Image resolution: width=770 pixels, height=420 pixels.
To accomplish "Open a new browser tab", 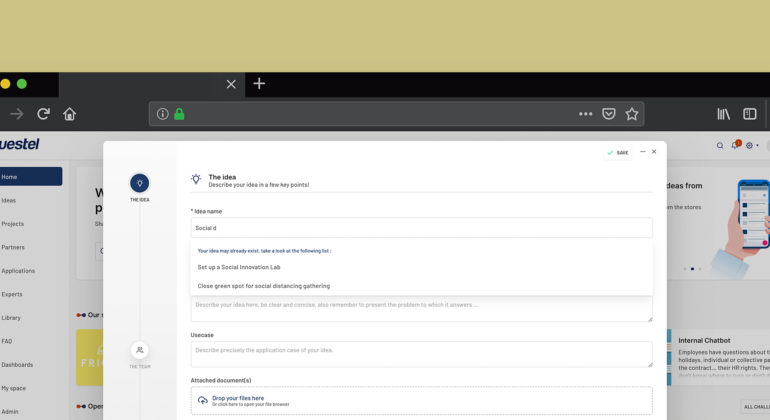I will click(259, 84).
